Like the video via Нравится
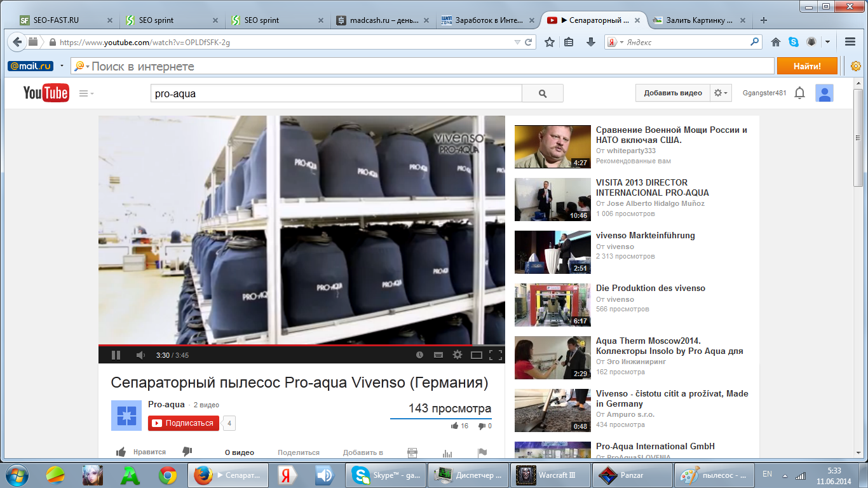Screen dimensions: 868x488 141,452
